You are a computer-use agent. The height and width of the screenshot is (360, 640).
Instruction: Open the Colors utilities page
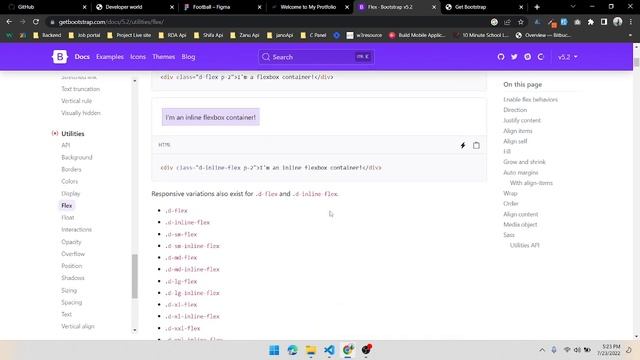click(x=69, y=181)
